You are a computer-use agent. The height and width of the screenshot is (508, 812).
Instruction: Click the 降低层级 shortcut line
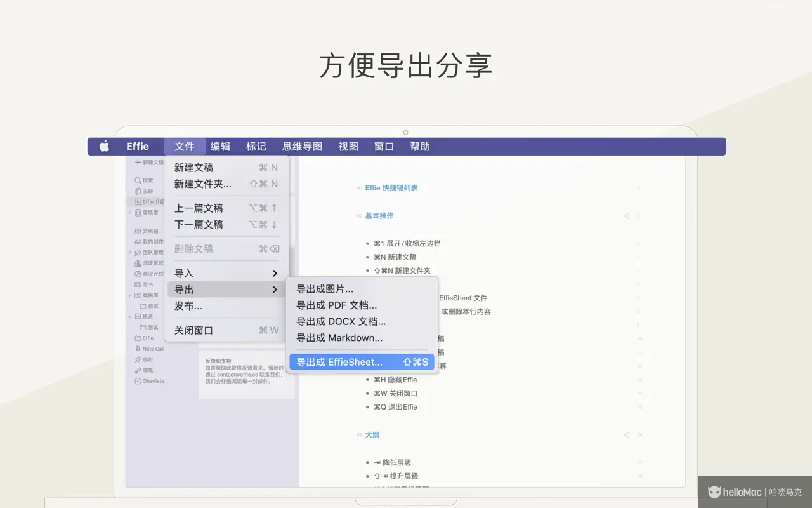393,462
